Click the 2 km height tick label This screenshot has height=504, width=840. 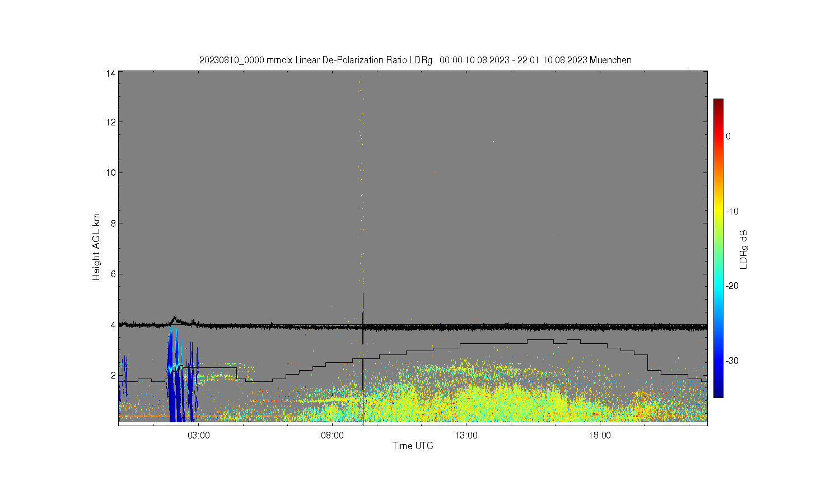(x=113, y=375)
